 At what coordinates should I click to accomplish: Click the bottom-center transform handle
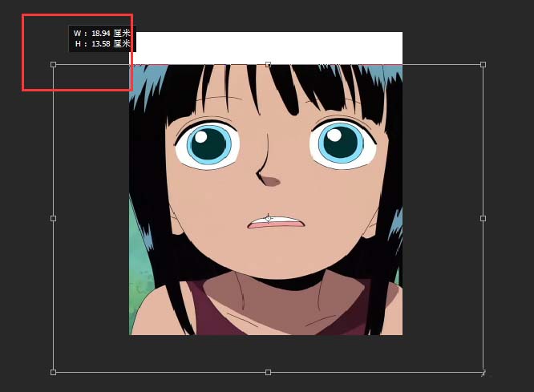(268, 372)
